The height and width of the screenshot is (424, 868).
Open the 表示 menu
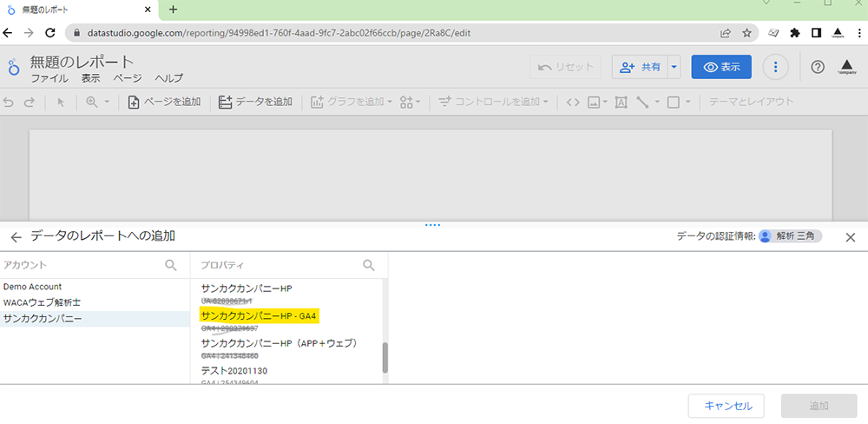tap(91, 78)
